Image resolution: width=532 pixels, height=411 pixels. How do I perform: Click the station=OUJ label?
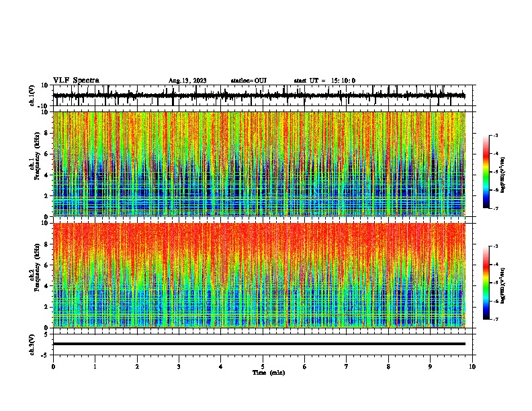click(x=249, y=81)
